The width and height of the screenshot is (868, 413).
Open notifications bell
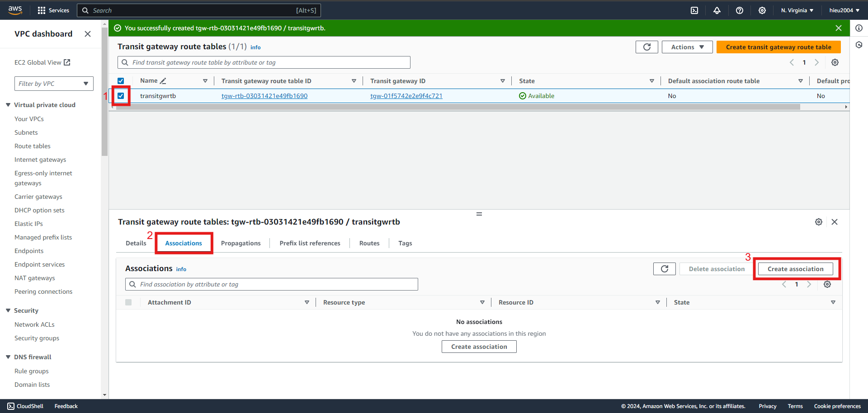pyautogui.click(x=717, y=10)
